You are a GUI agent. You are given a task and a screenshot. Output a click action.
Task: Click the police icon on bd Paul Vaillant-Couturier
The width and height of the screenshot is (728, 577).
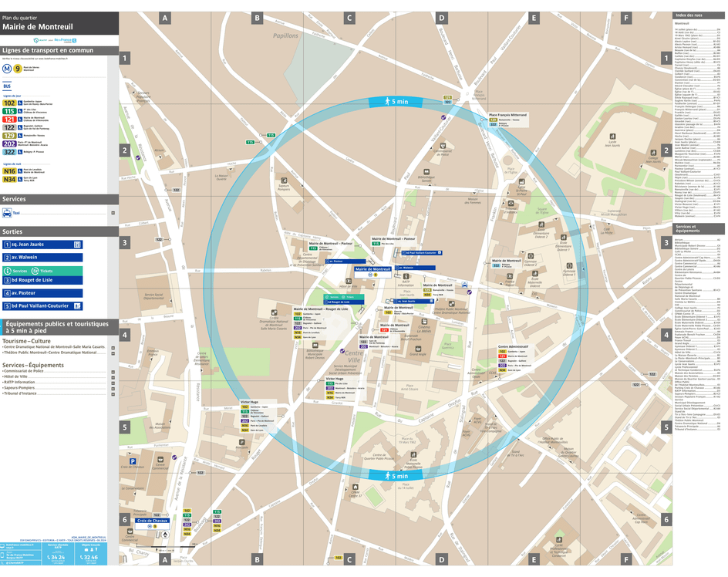point(77,305)
